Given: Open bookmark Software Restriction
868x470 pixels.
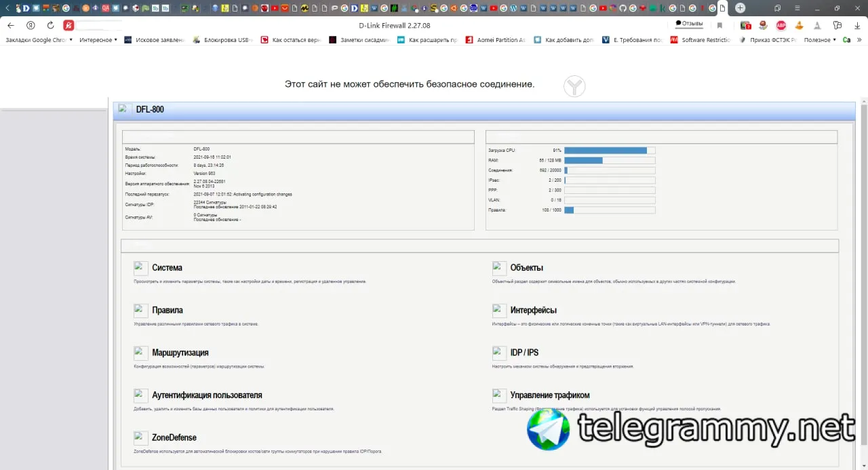Looking at the screenshot, I should click(x=701, y=40).
